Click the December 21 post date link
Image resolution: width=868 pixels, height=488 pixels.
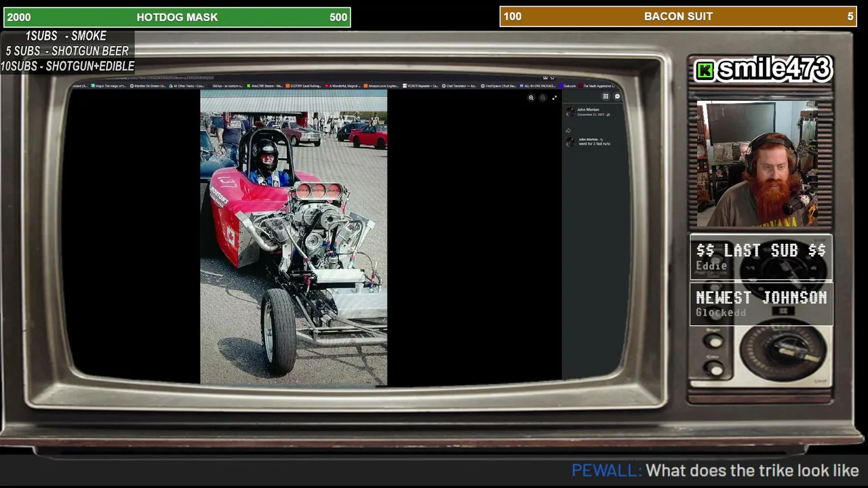point(591,115)
